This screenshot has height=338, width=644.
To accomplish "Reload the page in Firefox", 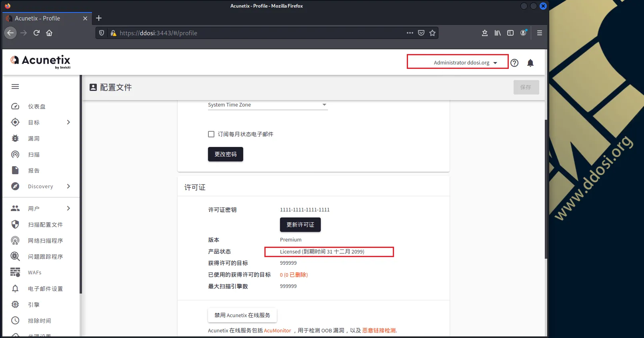I will [x=36, y=33].
